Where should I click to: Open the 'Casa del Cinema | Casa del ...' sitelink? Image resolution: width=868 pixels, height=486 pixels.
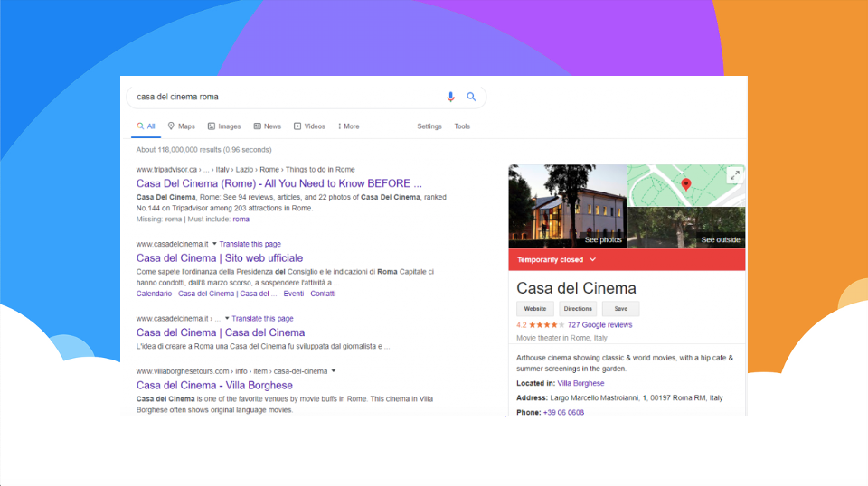click(227, 294)
